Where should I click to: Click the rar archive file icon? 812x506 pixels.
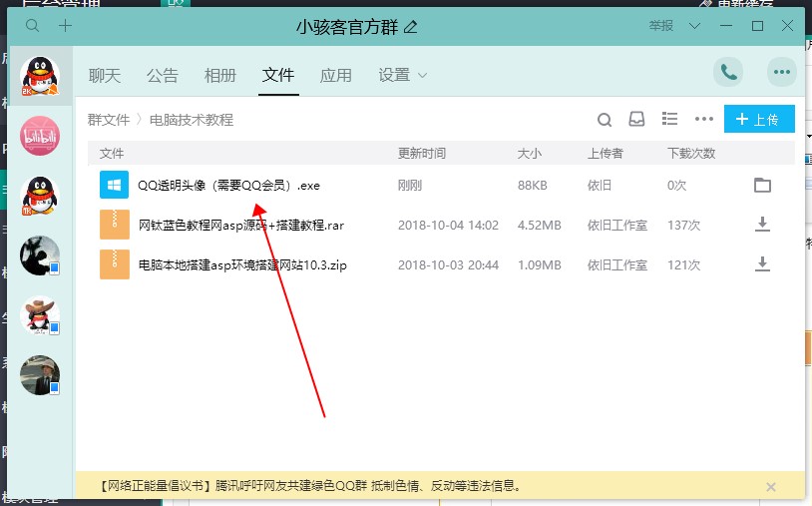point(114,225)
